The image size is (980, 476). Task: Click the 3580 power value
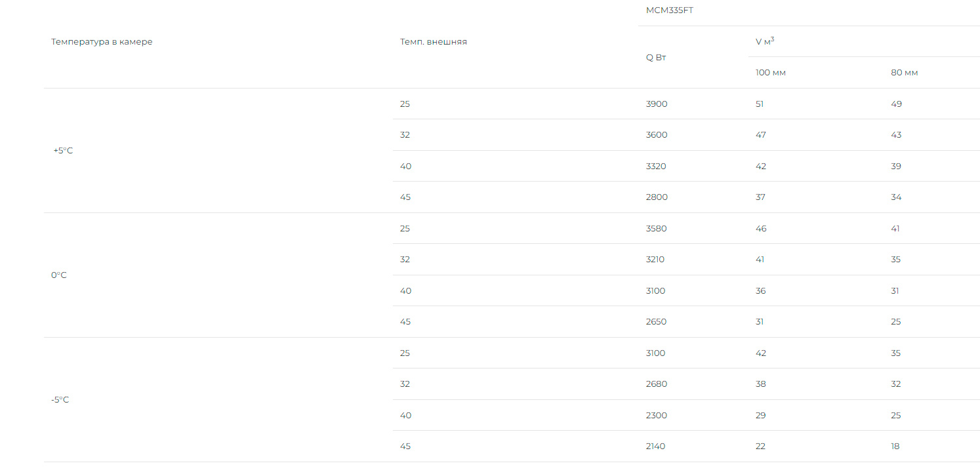657,229
